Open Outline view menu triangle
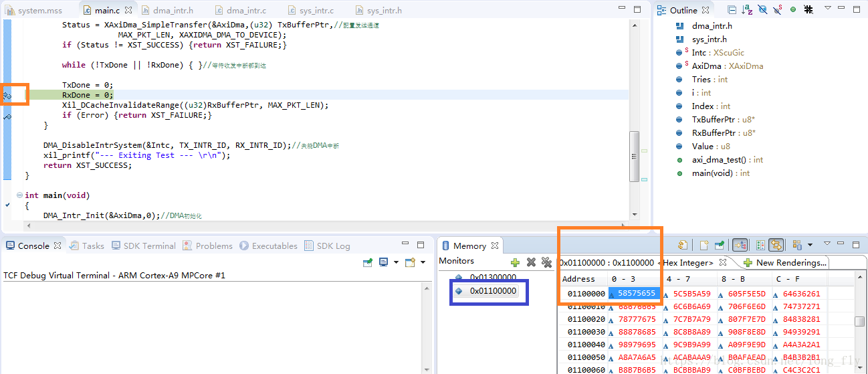 [827, 9]
